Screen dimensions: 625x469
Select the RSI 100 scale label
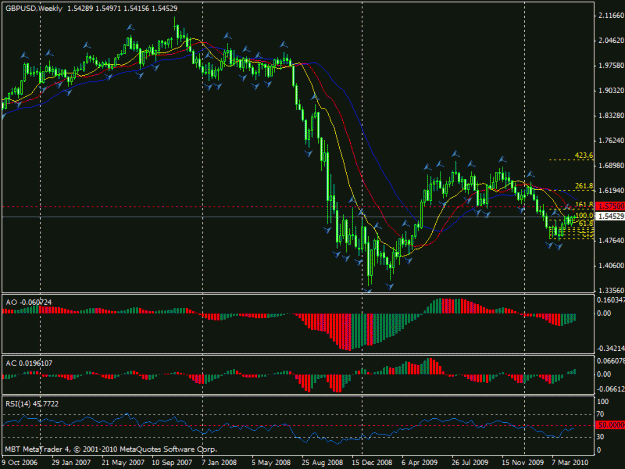tap(603, 402)
